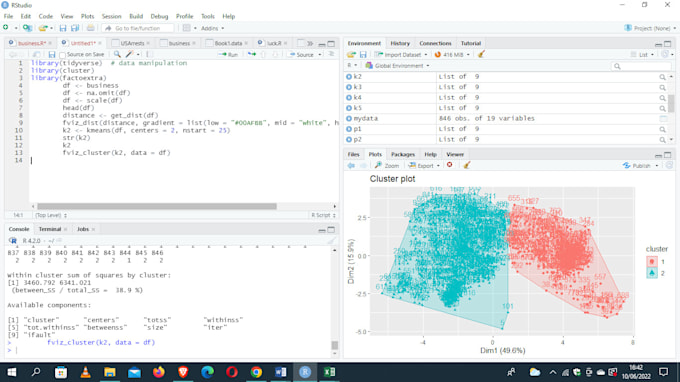
Task: Show more editor tabs chevron
Action: [x=310, y=43]
